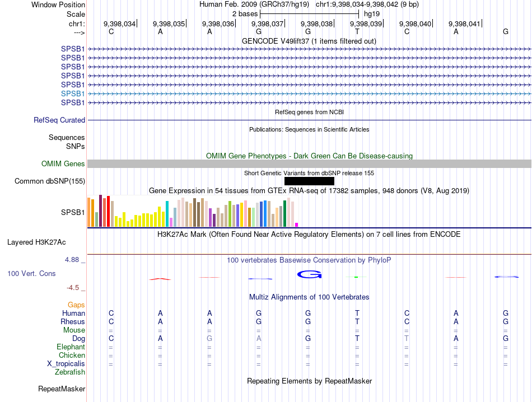
Task: Click coordinate label 9,398,035
Action: coord(169,24)
